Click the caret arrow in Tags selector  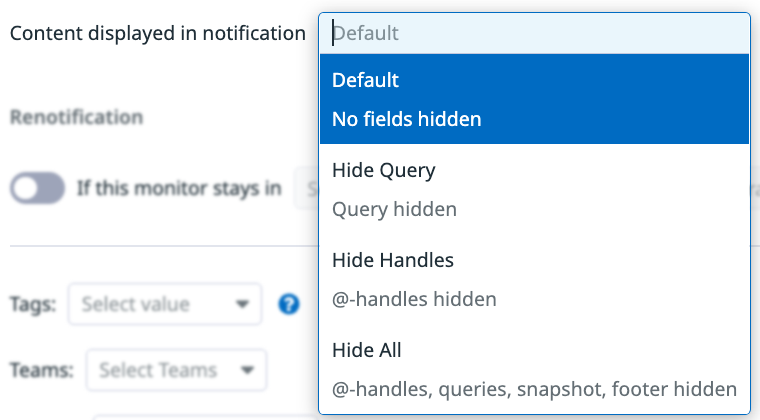(242, 304)
